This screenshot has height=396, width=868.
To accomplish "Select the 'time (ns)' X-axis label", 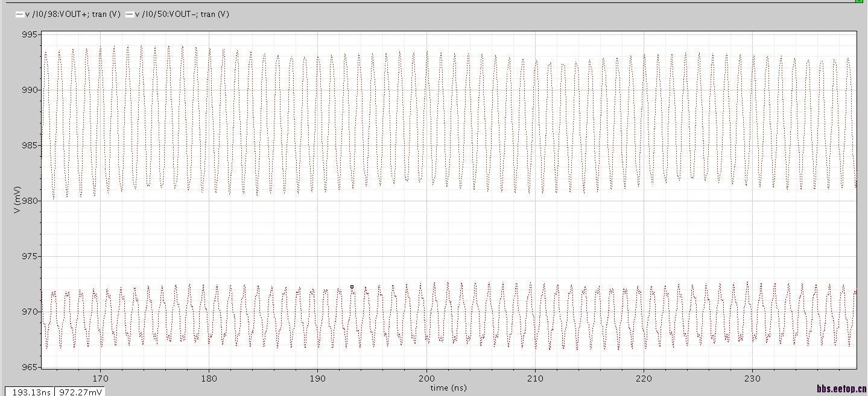I will pos(448,388).
